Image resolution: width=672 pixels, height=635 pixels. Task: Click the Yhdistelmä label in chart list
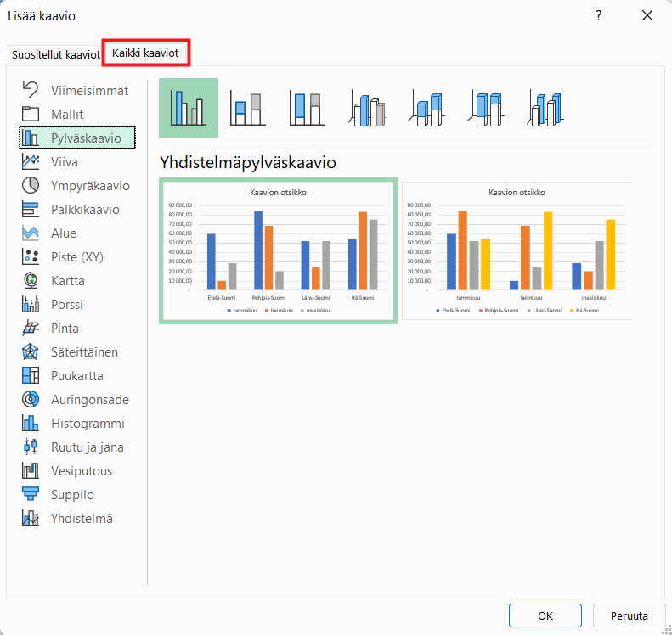tap(82, 518)
